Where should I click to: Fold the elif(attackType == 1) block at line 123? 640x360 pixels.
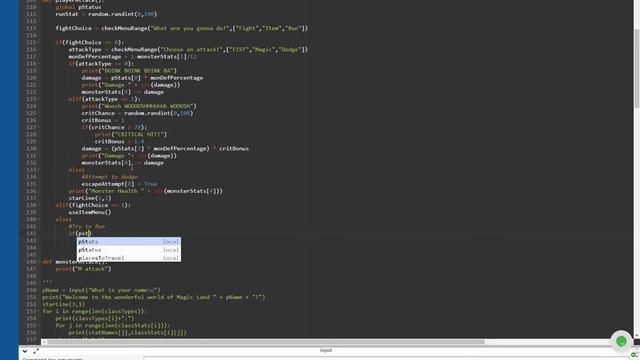[40, 99]
